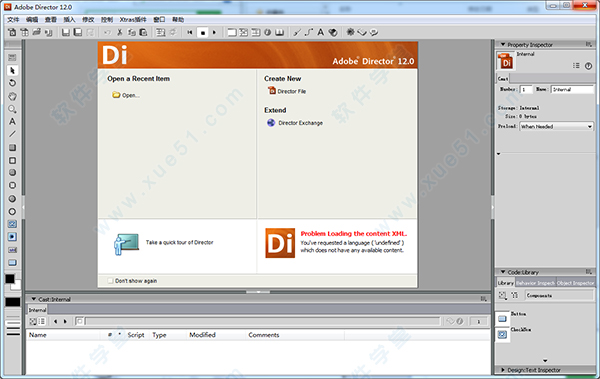Open Property Inspector help icon
This screenshot has height=379, width=600.
pos(589,66)
